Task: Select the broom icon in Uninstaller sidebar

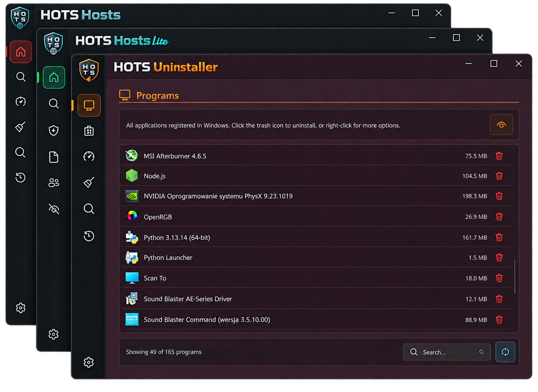Action: [89, 182]
